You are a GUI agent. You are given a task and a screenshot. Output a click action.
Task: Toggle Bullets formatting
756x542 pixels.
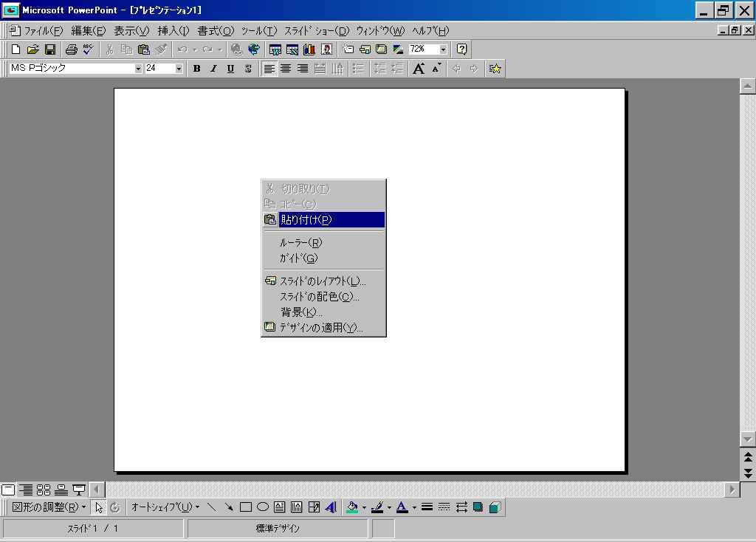[x=358, y=69]
